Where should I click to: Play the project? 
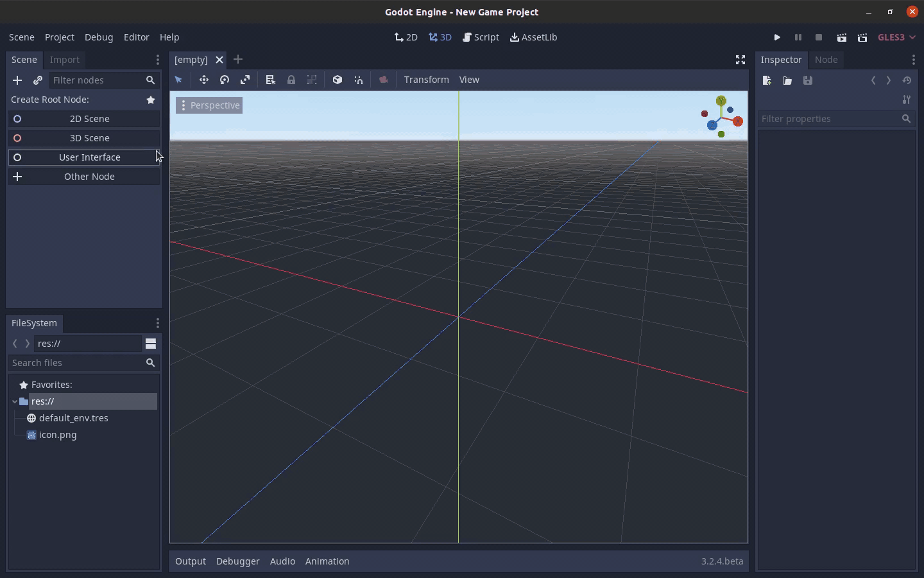click(777, 37)
